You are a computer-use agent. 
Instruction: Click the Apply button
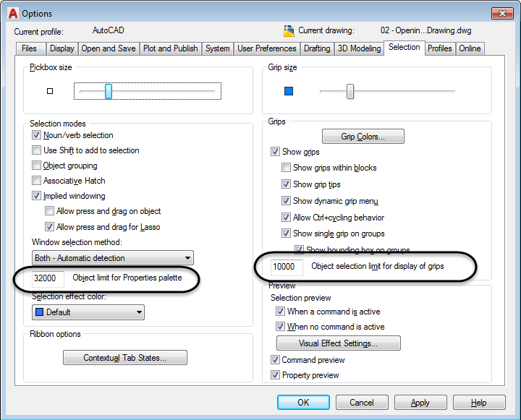pos(420,403)
